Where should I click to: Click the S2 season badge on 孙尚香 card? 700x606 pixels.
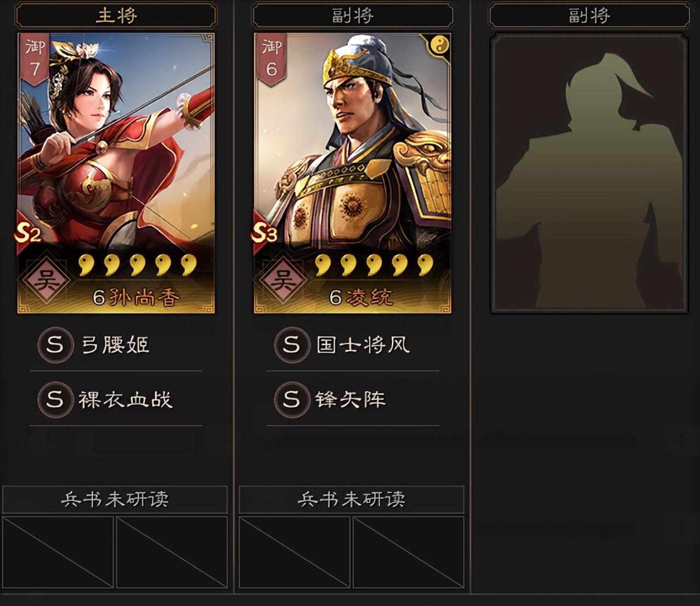[27, 234]
